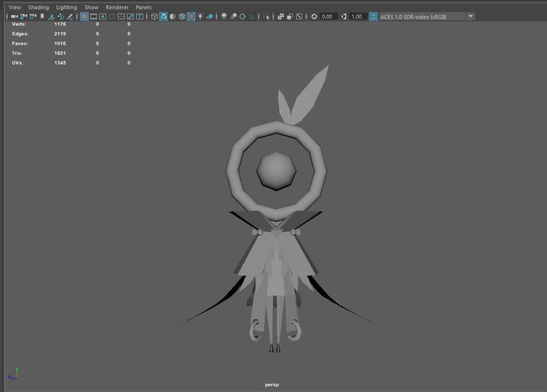The width and height of the screenshot is (547, 392).
Task: Switch to Wireframe shading mode
Action: click(154, 17)
